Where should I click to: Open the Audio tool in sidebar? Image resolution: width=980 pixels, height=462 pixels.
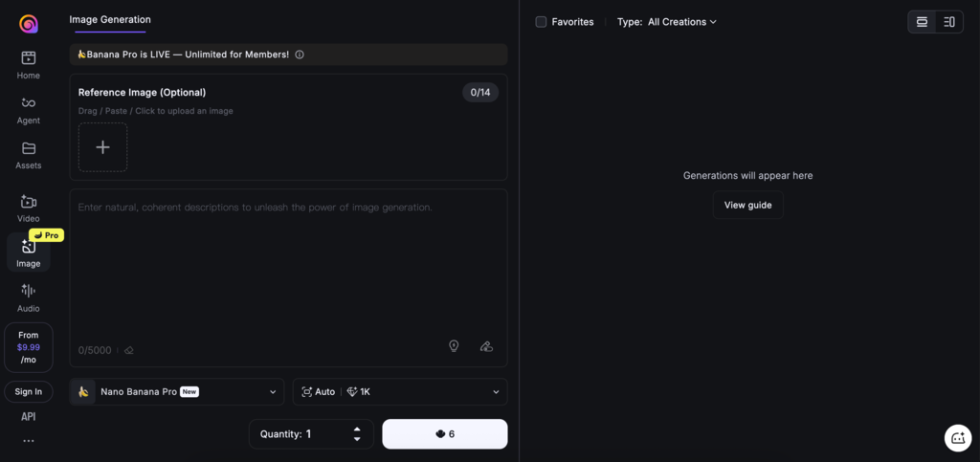point(29,297)
